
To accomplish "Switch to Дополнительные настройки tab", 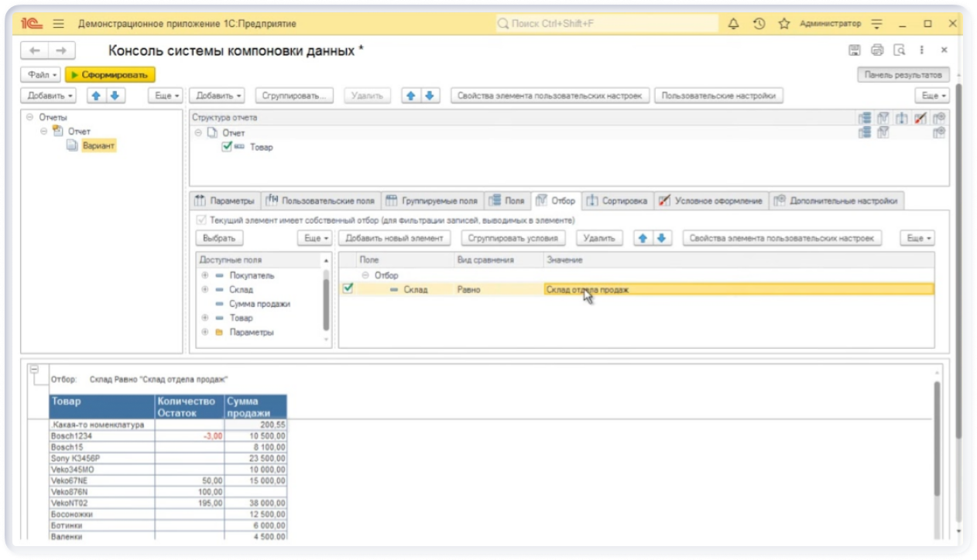I will 836,201.
